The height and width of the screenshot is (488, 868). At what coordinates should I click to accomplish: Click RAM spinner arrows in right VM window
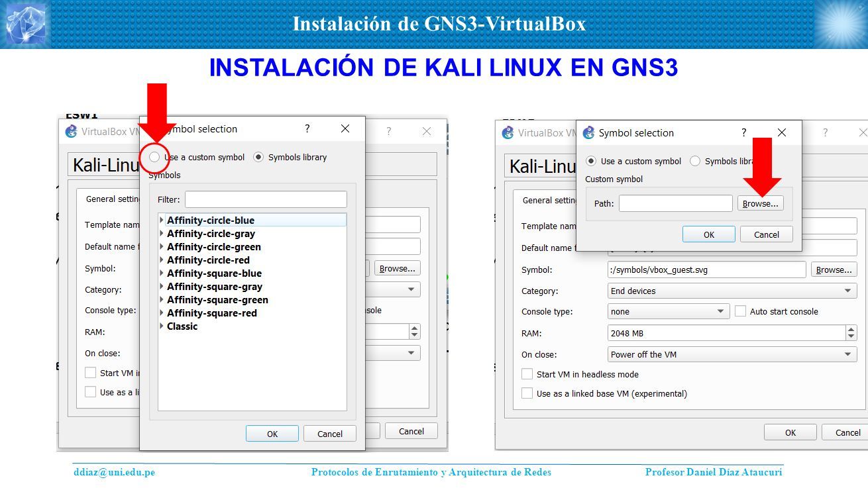(x=851, y=333)
